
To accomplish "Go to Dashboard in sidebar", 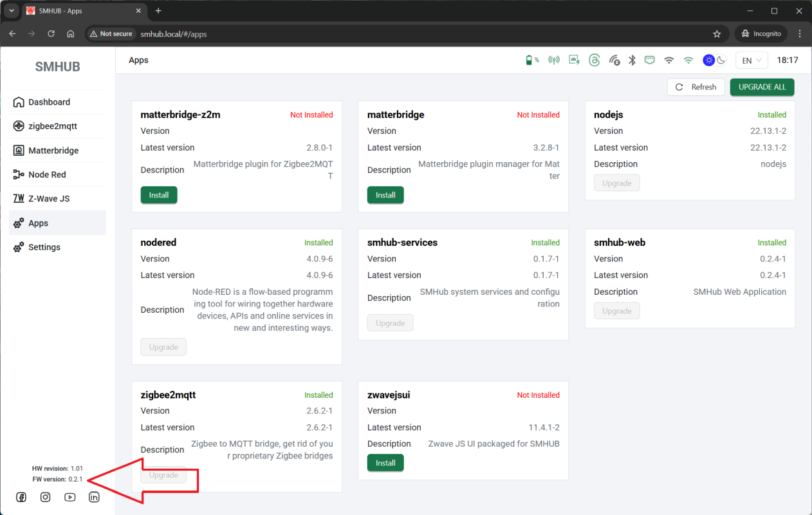I will click(49, 102).
